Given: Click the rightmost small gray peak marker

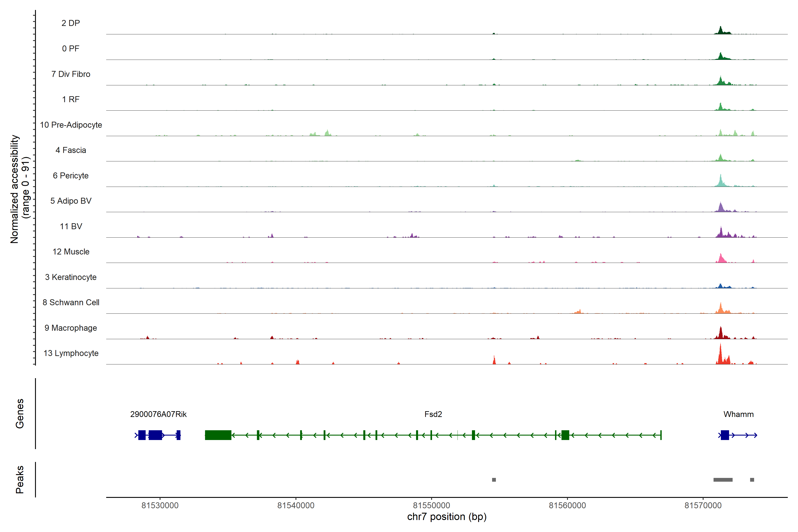Looking at the screenshot, I should [752, 480].
